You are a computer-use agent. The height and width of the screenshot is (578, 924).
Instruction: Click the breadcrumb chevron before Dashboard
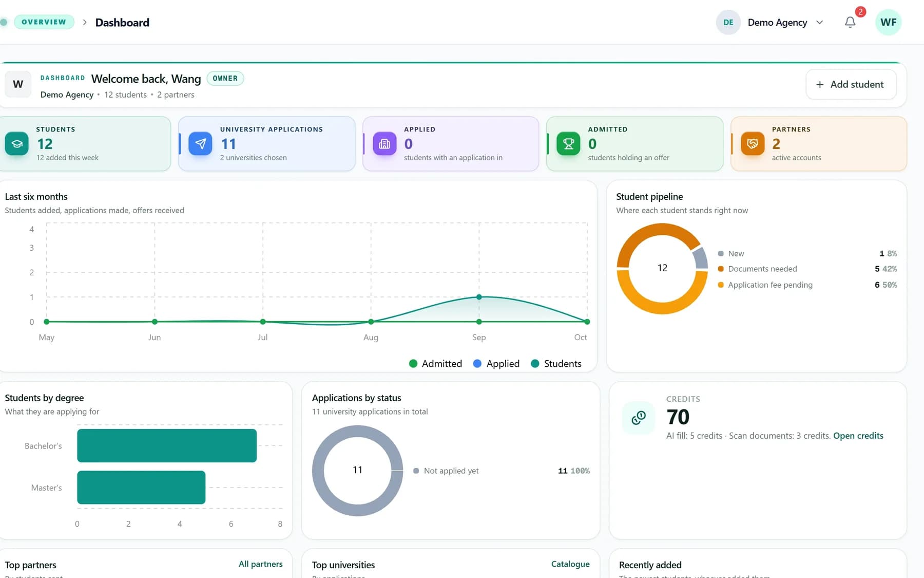[85, 22]
